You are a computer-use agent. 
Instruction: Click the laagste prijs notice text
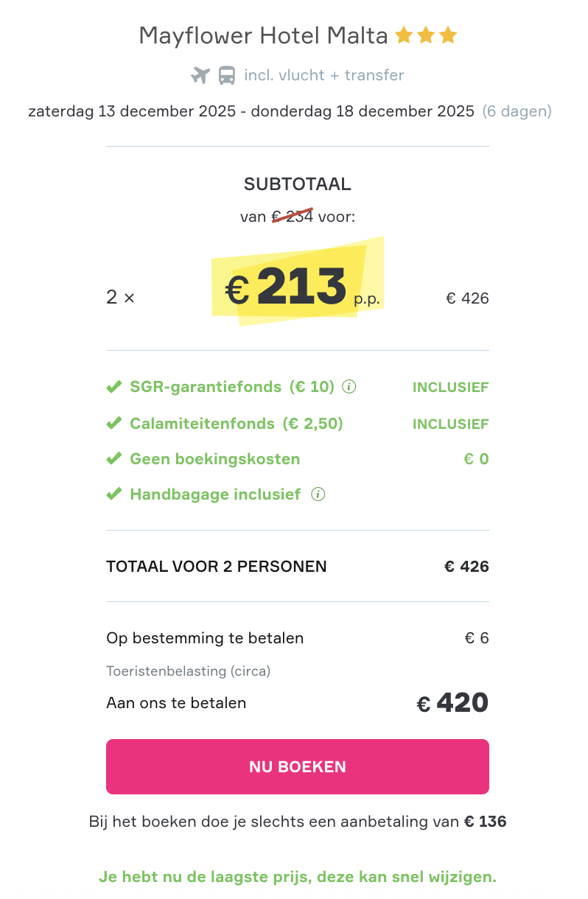pyautogui.click(x=297, y=877)
